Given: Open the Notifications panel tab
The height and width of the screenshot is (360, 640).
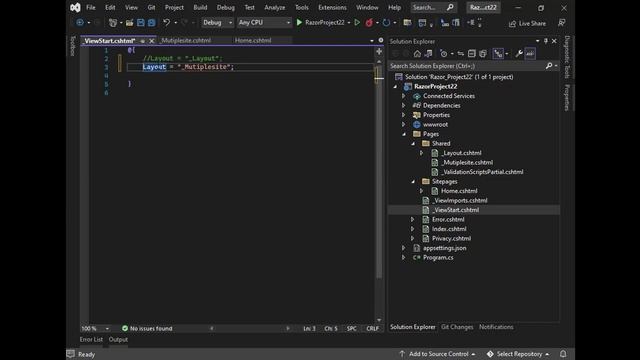Looking at the screenshot, I should click(496, 327).
